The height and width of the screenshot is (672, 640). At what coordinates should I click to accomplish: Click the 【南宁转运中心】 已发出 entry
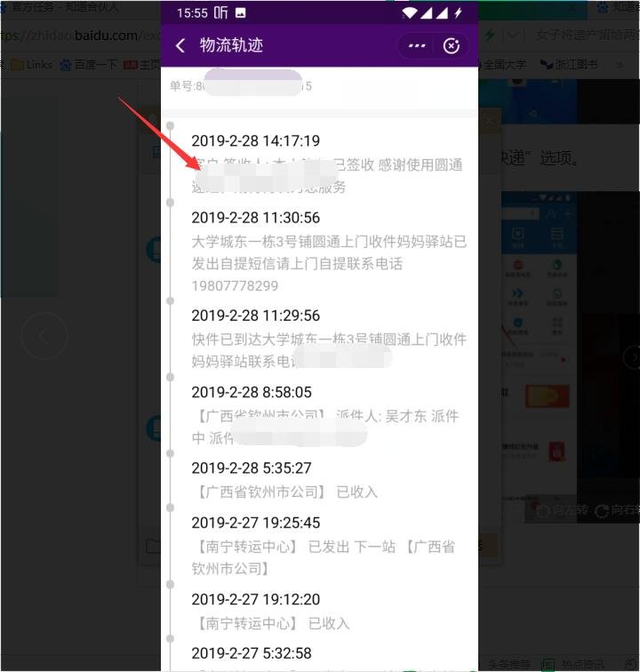[324, 558]
